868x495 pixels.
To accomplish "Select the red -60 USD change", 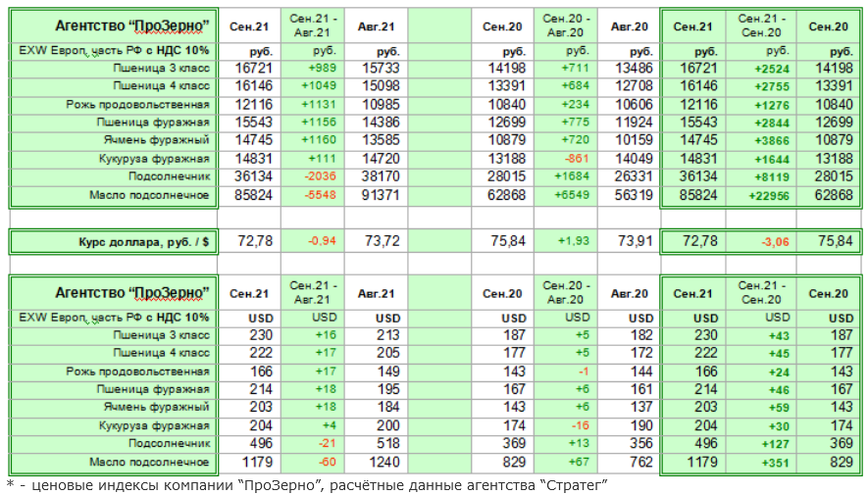I will coord(328,463).
